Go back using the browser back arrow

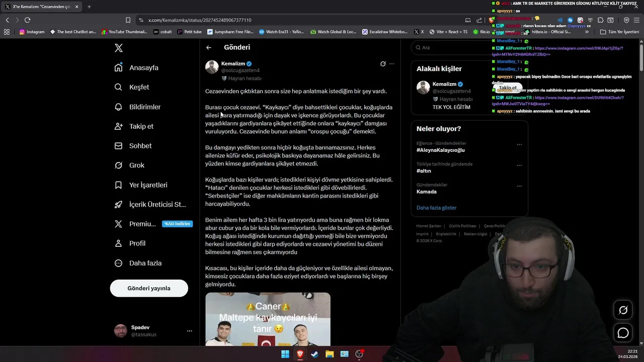[x=7, y=20]
